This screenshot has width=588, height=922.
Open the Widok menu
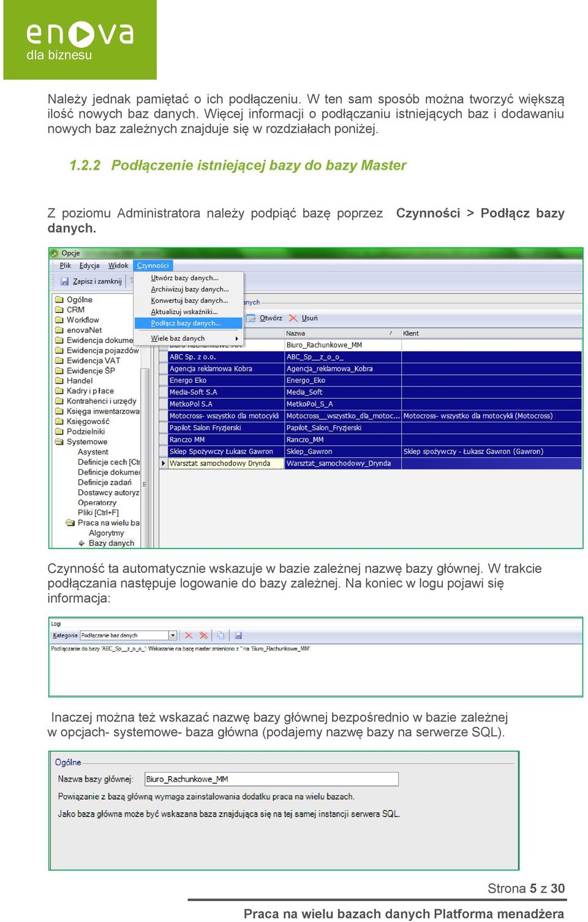[118, 265]
